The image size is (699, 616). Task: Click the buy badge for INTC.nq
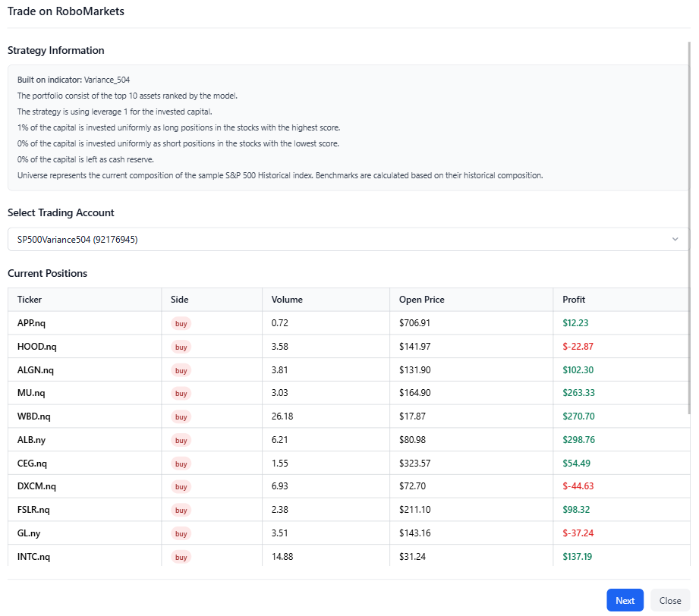tap(181, 557)
